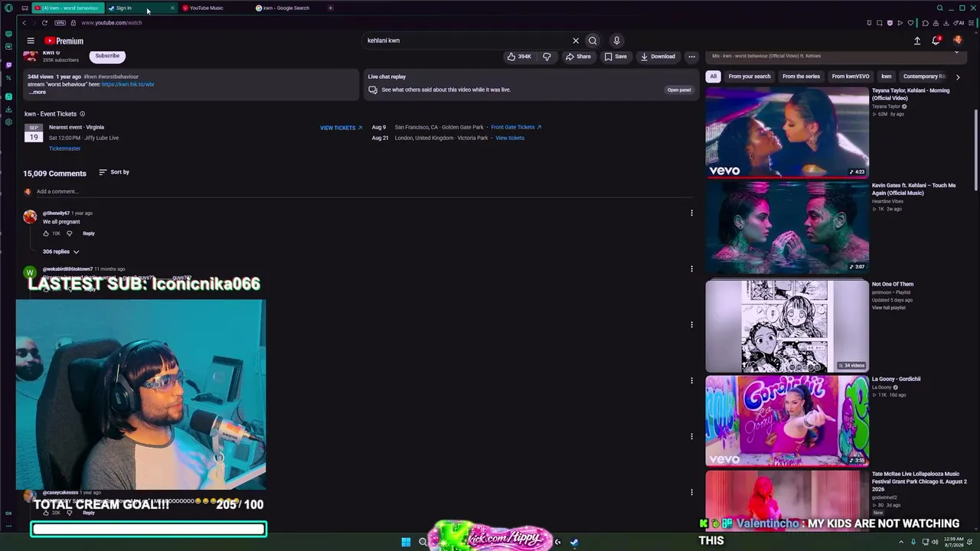This screenshot has height=551, width=980.
Task: Open the 'Not One Of Them' playlist thumbnail
Action: pyautogui.click(x=787, y=325)
